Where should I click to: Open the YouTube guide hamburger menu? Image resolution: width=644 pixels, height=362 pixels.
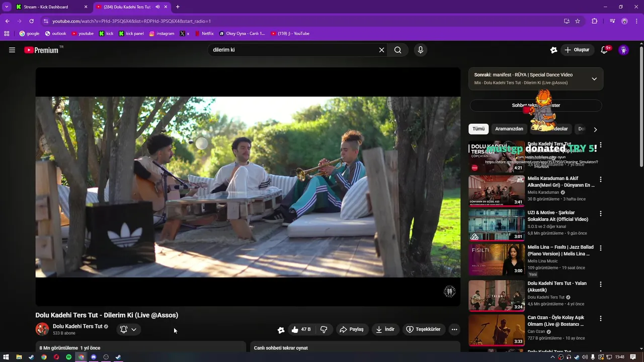coord(12,50)
